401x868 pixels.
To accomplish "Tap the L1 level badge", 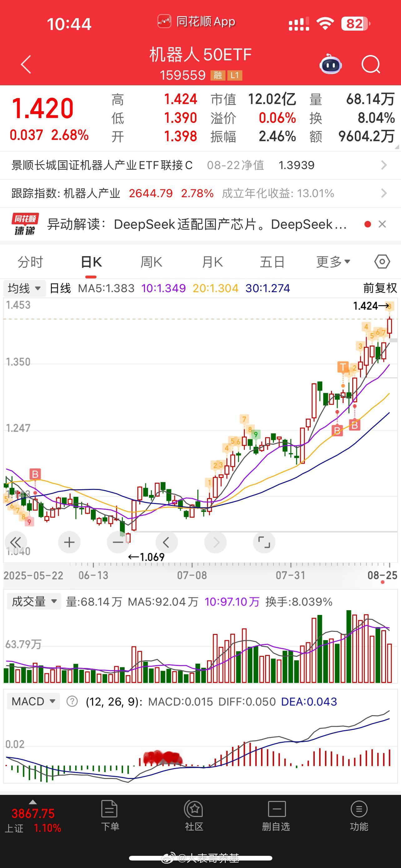I will pyautogui.click(x=235, y=75).
